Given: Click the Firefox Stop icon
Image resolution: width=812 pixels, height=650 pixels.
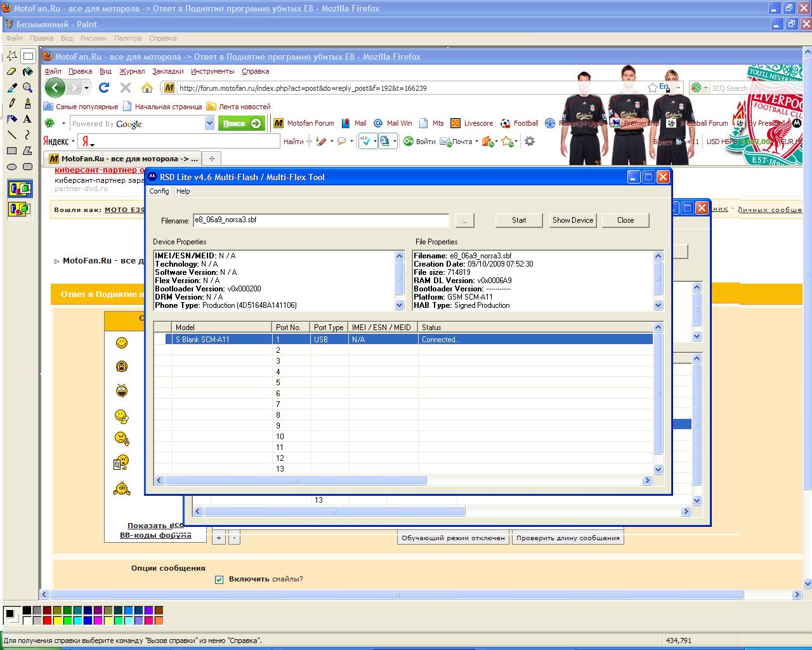Looking at the screenshot, I should 126,88.
